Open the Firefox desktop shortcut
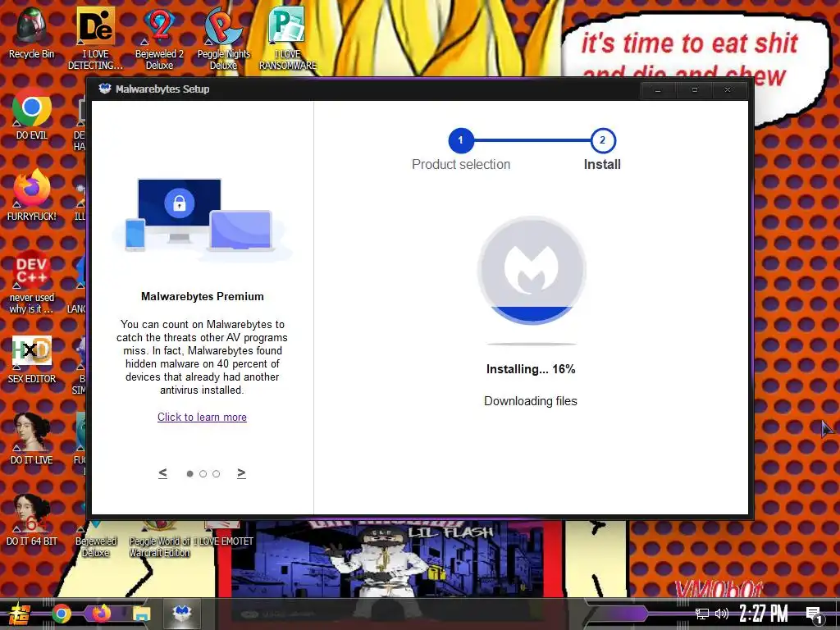Image resolution: width=840 pixels, height=630 pixels. 32,195
